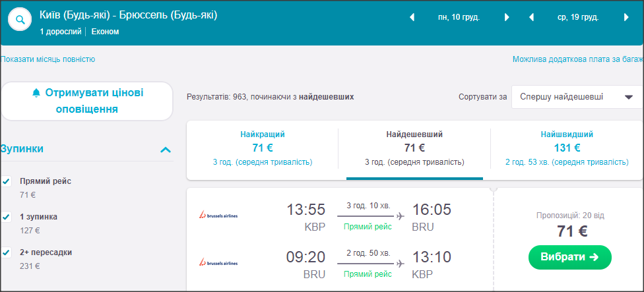Uncheck the Прямий рейс checkbox
This screenshot has width=644, height=292.
pos(7,181)
